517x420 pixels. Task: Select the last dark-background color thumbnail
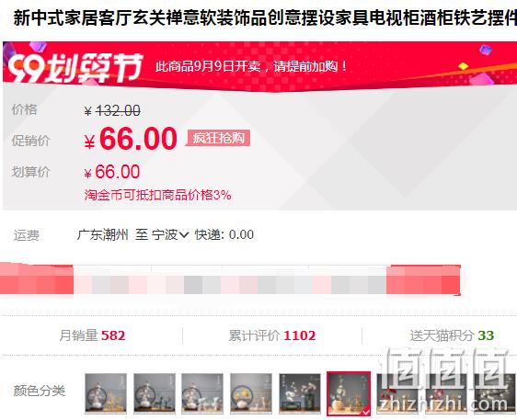495,393
